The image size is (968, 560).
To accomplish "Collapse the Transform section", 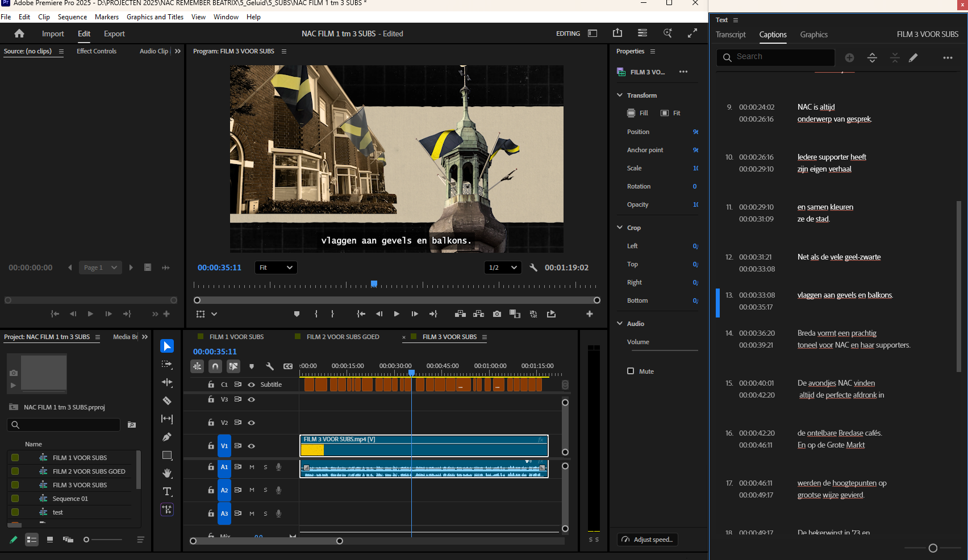I will [620, 95].
